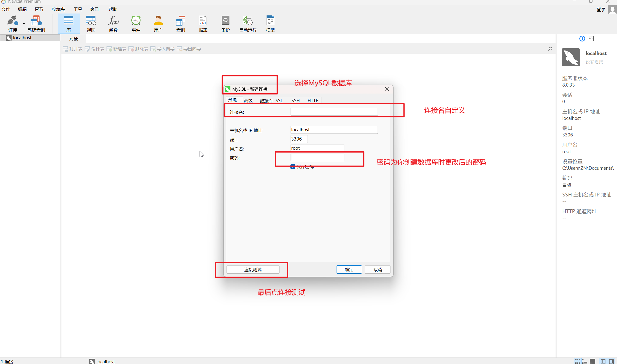The height and width of the screenshot is (364, 617).
Task: Open the User icon in toolbar
Action: coord(158,20)
